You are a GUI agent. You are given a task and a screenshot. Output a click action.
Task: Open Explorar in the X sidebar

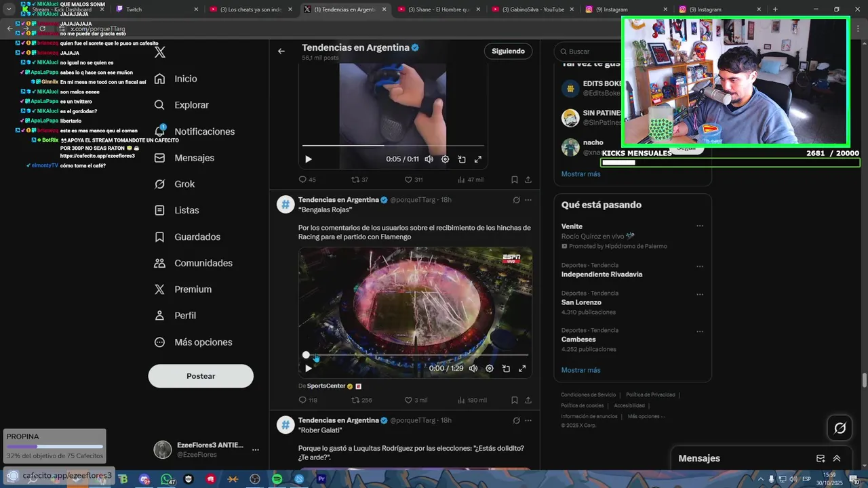(182, 105)
